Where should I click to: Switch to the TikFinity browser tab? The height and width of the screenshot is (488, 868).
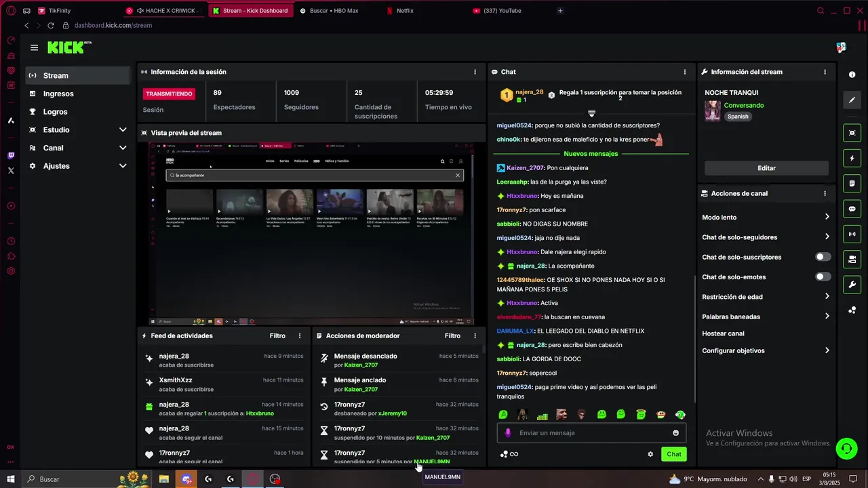tap(77, 10)
